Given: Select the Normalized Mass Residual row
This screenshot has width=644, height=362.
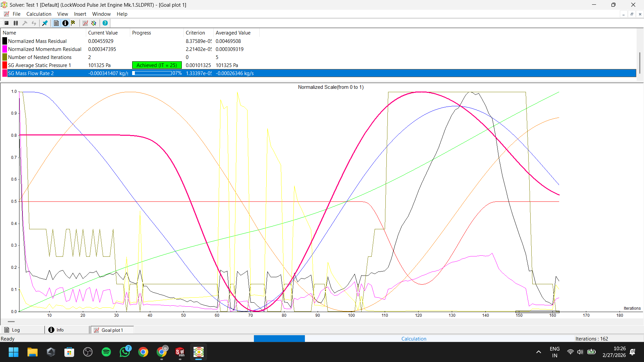Looking at the screenshot, I should point(319,41).
